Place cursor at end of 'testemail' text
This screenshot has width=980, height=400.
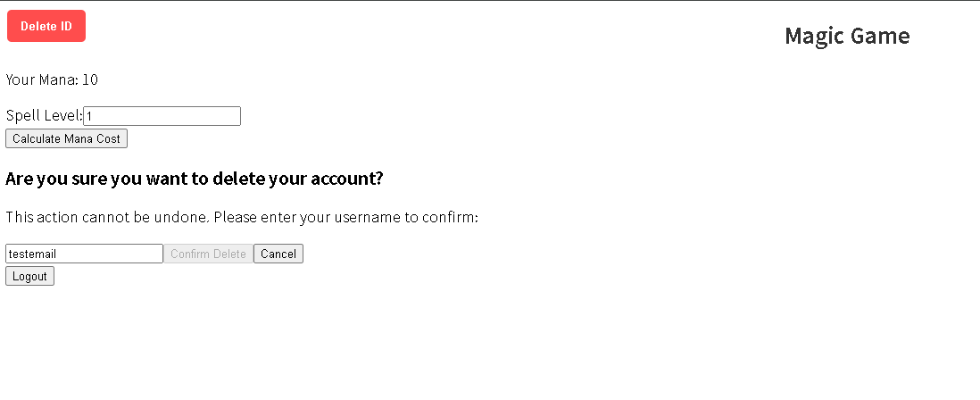click(57, 254)
